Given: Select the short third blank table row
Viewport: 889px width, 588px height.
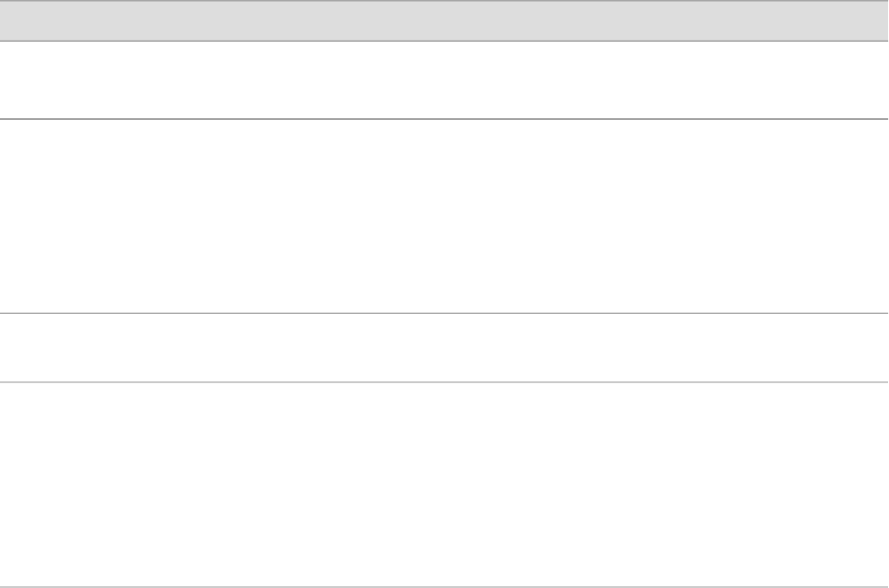Looking at the screenshot, I should click(x=444, y=347).
